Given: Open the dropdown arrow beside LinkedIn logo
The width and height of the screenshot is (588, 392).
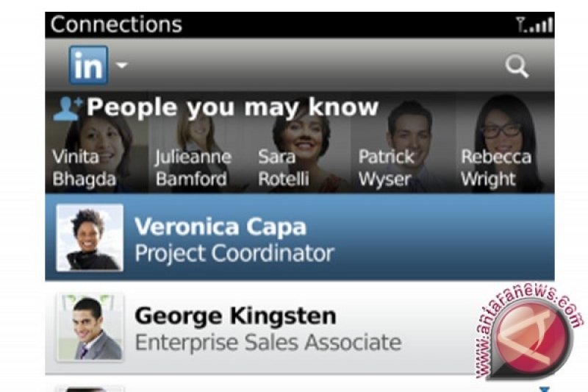Looking at the screenshot, I should 122,65.
